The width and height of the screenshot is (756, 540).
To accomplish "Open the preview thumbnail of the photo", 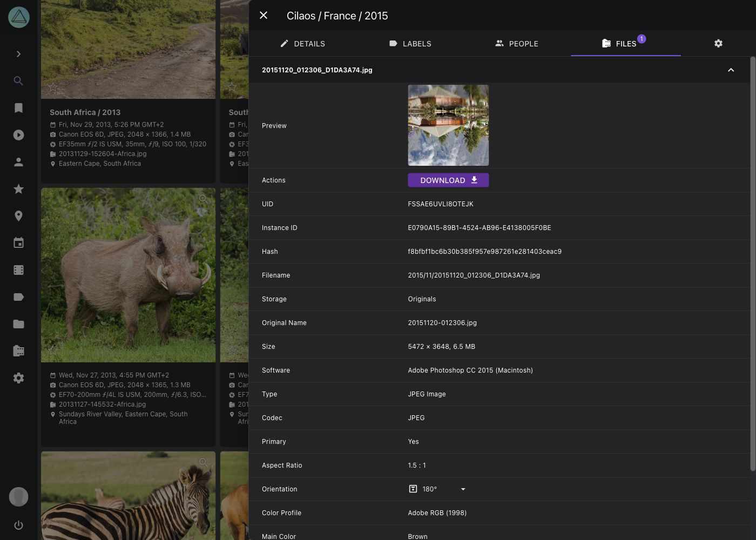I will pos(448,125).
